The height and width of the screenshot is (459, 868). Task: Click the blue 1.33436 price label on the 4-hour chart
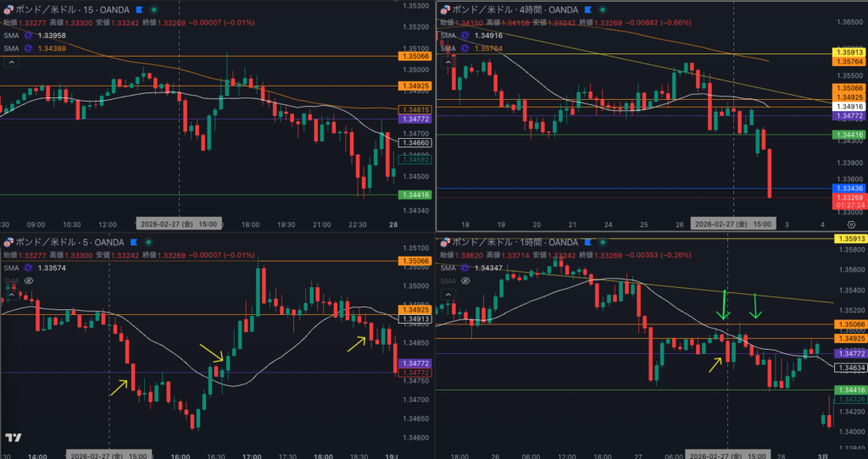(x=849, y=188)
